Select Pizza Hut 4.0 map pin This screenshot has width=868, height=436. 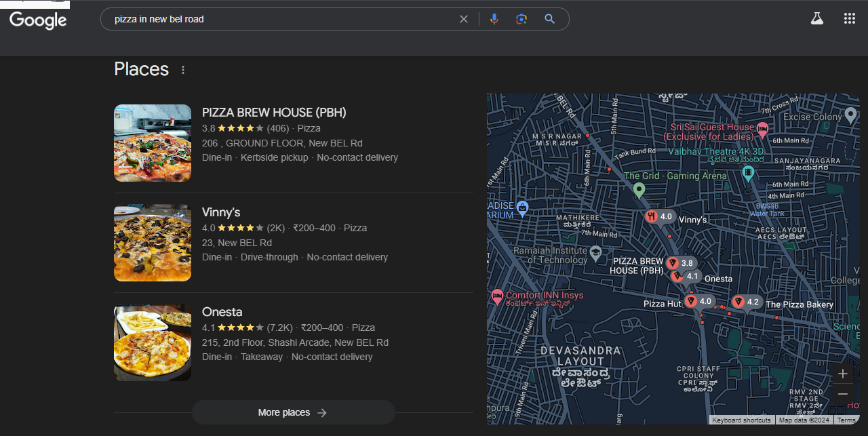[698, 301]
